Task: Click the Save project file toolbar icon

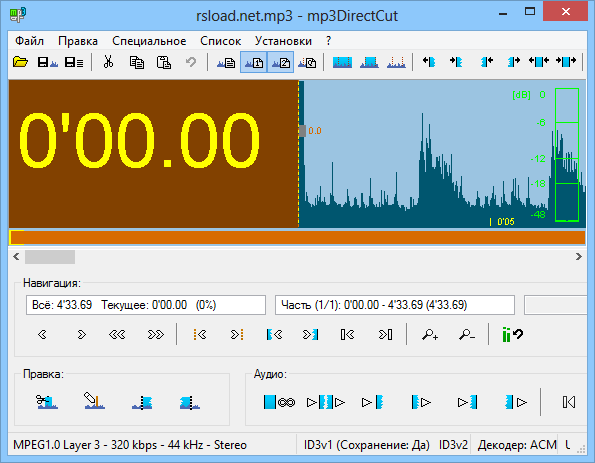Action: [74, 62]
